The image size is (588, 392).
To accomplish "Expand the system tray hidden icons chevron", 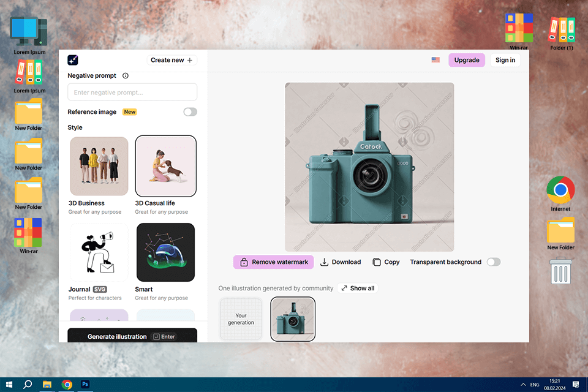I will click(x=522, y=385).
